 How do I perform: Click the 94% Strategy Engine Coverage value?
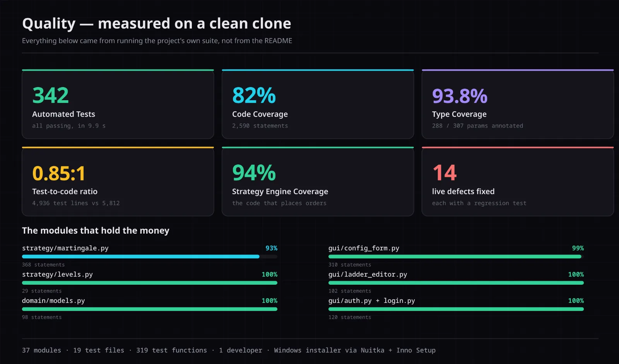(254, 173)
